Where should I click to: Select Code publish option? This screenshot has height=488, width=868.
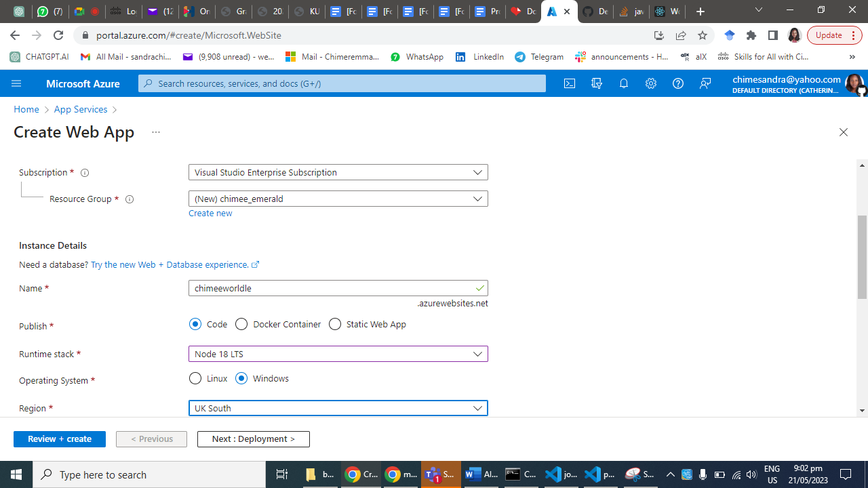tap(195, 324)
